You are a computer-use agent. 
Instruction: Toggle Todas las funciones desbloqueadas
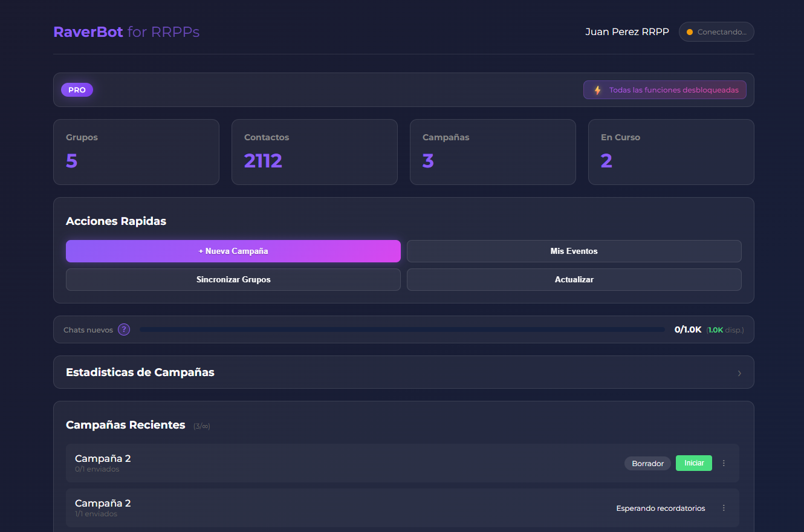pos(665,89)
